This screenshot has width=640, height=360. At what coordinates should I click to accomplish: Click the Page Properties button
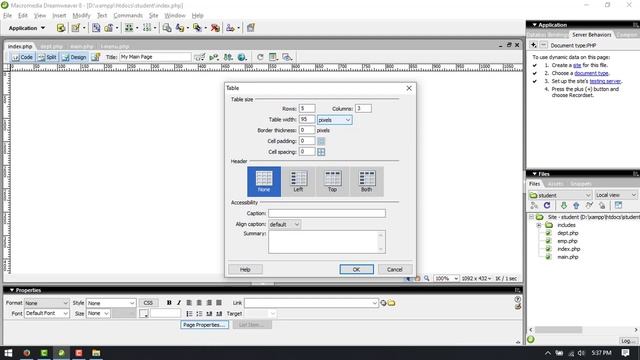click(x=204, y=325)
